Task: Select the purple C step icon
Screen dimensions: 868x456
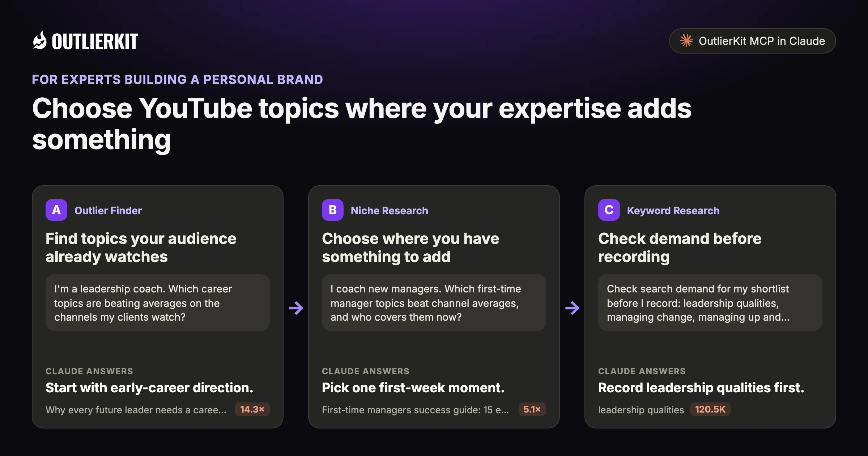Action: [609, 210]
